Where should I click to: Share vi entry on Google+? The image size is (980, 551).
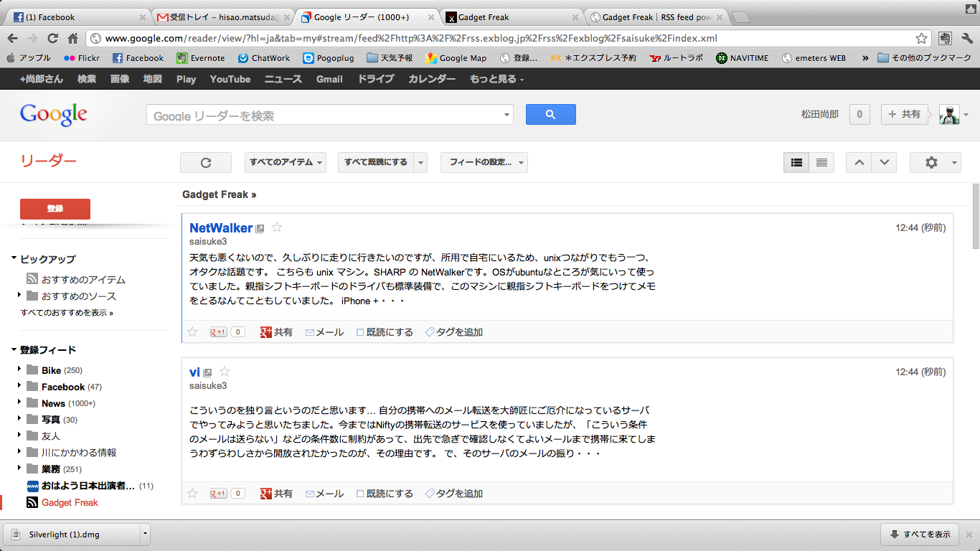click(276, 494)
